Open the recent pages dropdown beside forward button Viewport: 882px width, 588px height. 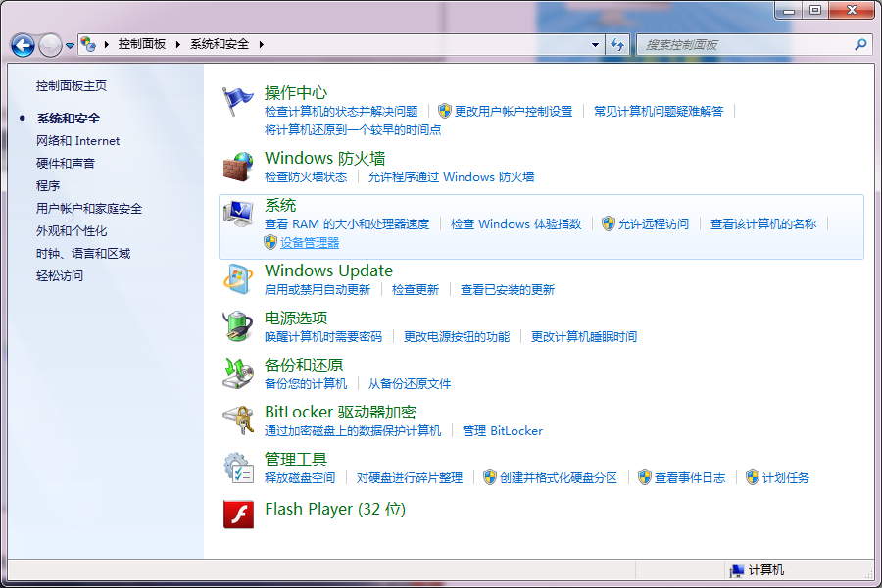coord(69,44)
